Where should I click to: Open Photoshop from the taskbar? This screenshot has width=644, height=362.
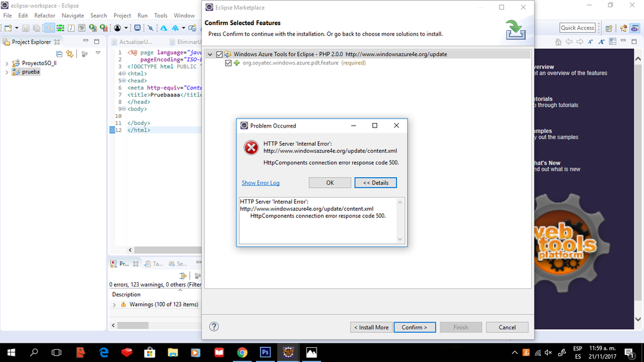coord(266,352)
